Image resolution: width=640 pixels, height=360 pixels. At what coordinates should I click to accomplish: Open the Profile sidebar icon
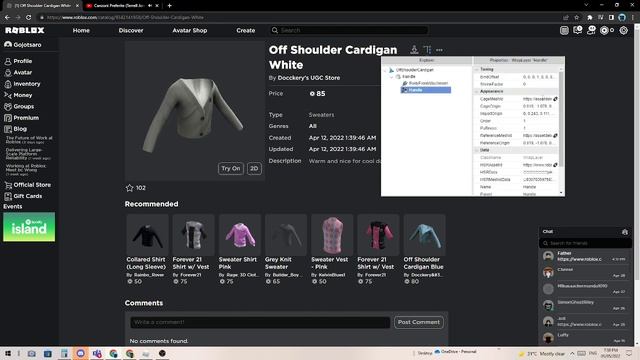click(8, 61)
